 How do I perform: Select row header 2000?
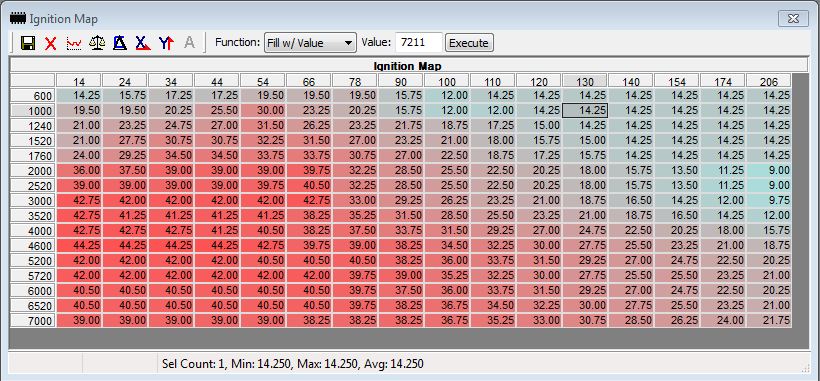(33, 171)
